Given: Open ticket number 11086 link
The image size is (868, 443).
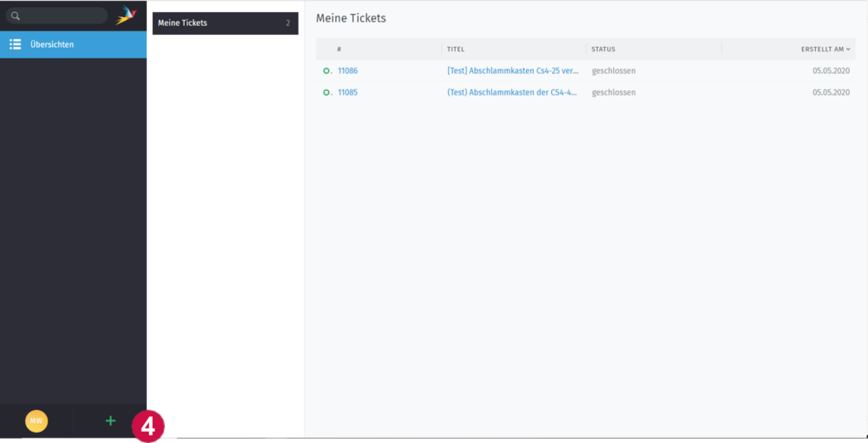Looking at the screenshot, I should pos(347,70).
